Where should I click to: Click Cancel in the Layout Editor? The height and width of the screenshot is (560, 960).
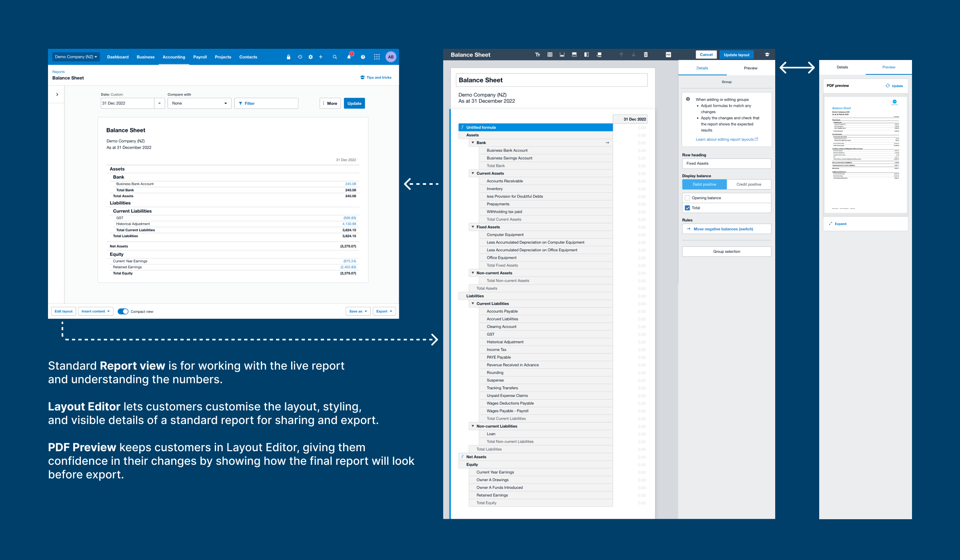pos(706,55)
